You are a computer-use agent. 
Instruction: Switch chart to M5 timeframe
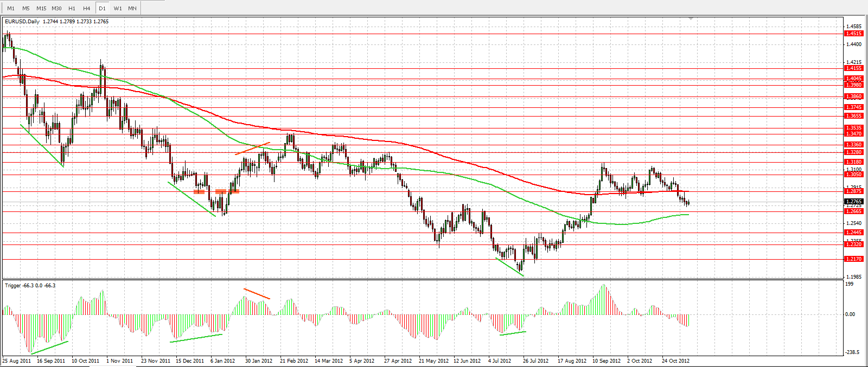(26, 8)
